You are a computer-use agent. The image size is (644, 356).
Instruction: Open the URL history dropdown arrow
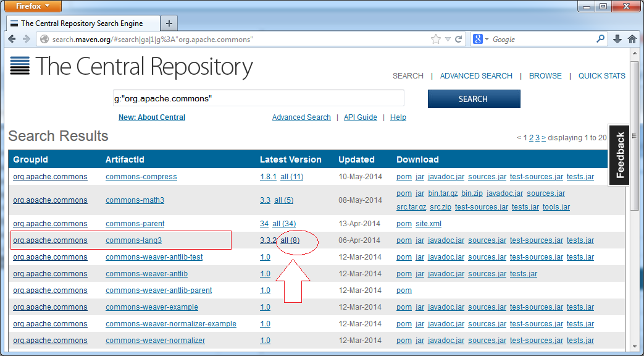[x=448, y=40]
